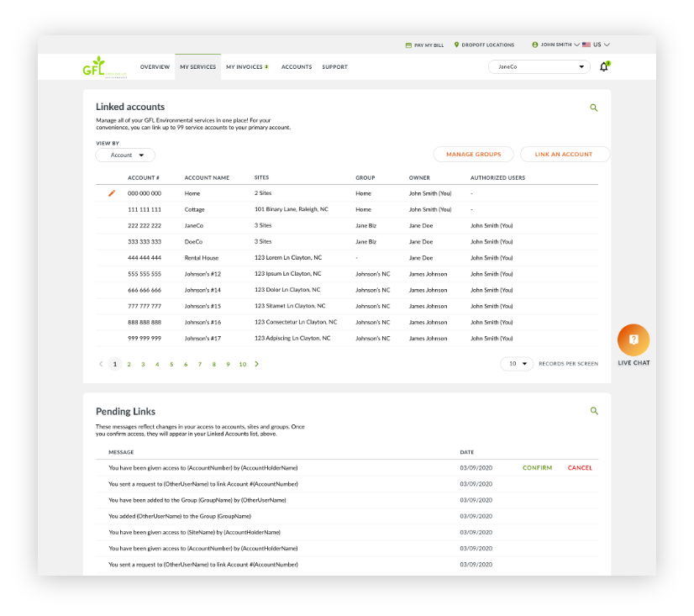Click the Manage Groups button
The width and height of the screenshot is (694, 616).
(x=473, y=155)
